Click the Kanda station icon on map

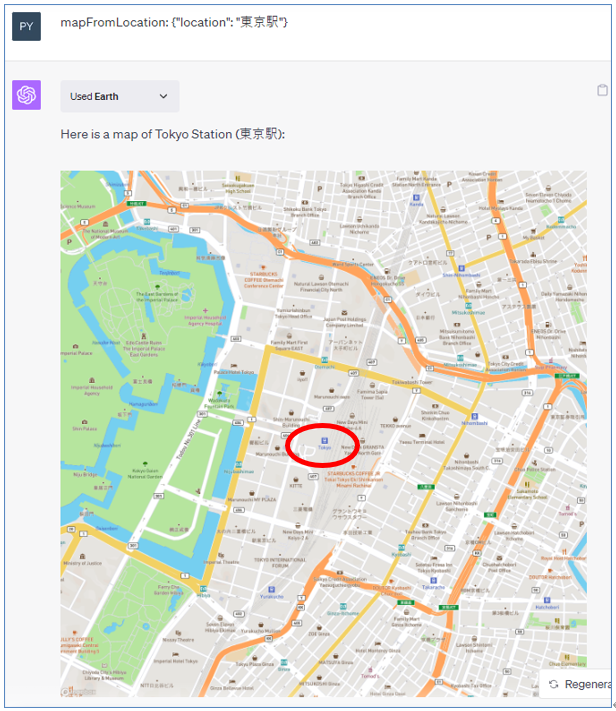pos(416,197)
